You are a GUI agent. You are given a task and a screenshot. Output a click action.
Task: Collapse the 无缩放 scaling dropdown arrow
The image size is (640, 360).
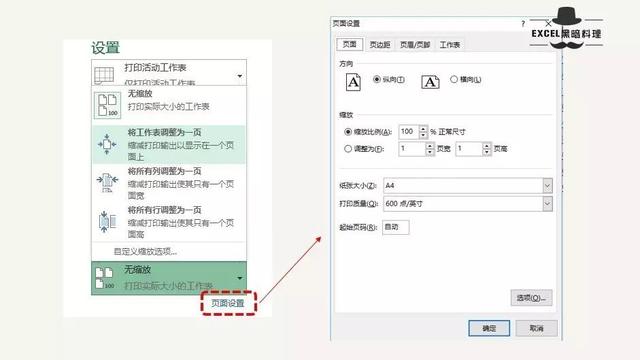pos(240,278)
